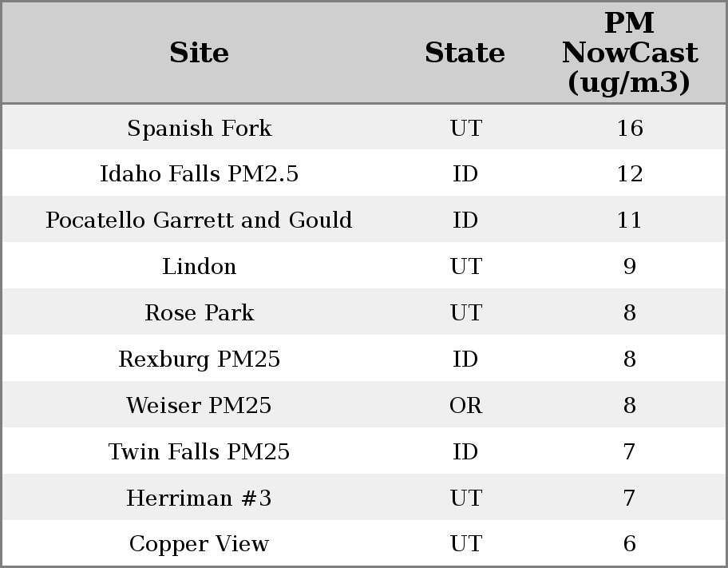
Task: Click the NowCast value 11
Action: 629,220
